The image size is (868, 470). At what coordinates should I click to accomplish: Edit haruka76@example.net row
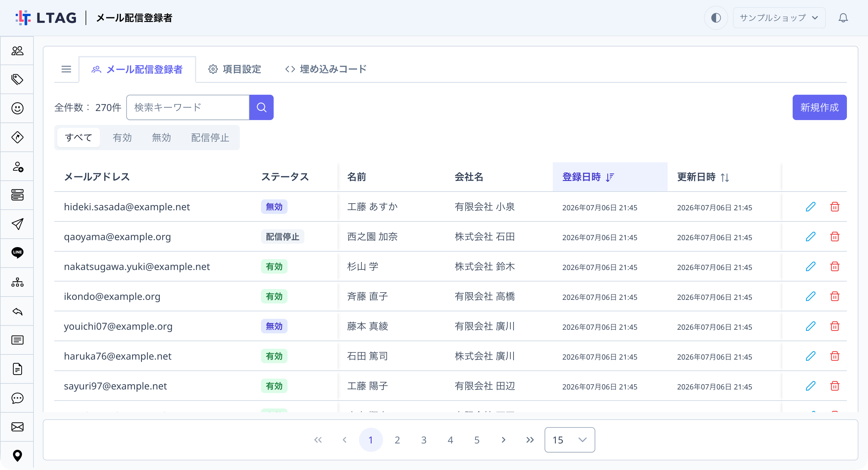tap(810, 356)
